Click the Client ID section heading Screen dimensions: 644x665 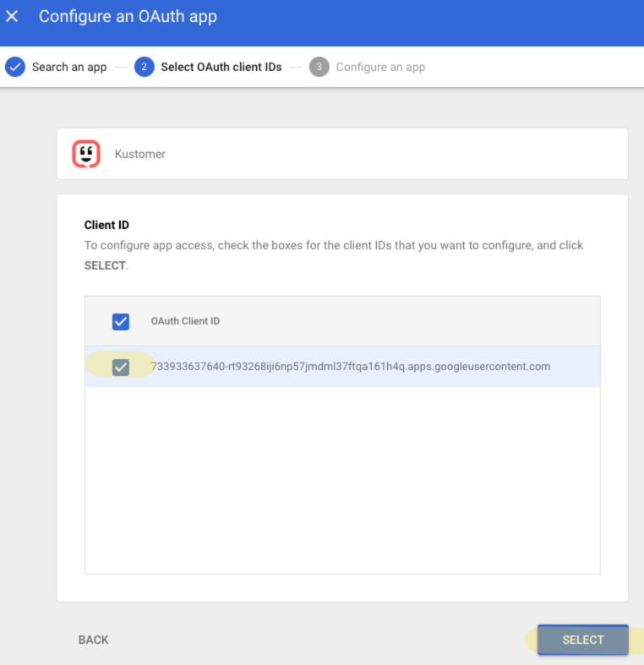point(106,225)
